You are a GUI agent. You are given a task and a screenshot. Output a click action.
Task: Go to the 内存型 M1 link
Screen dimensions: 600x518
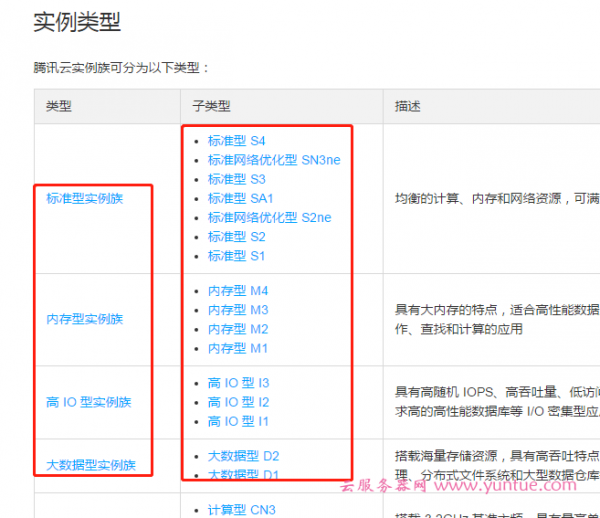(238, 348)
